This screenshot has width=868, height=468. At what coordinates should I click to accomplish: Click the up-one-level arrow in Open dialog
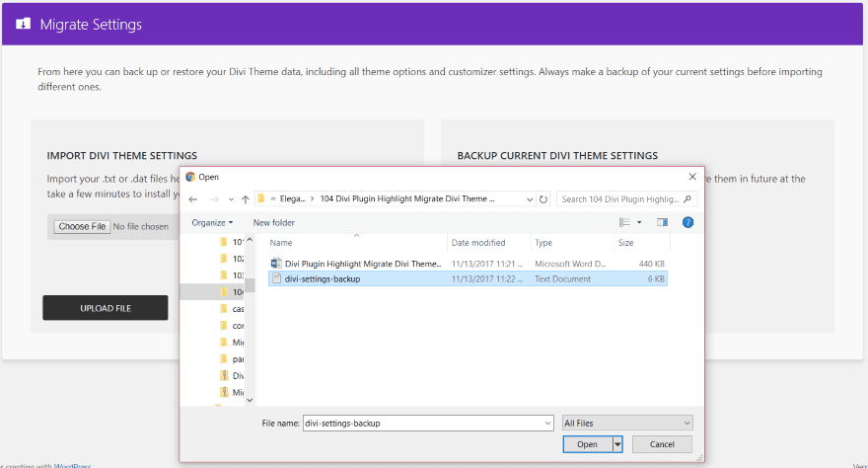point(245,199)
